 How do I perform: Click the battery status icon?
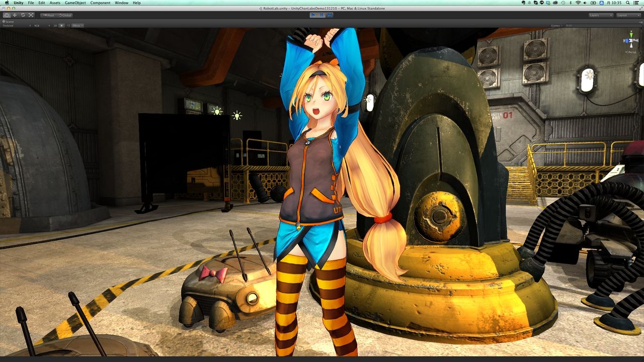594,3
